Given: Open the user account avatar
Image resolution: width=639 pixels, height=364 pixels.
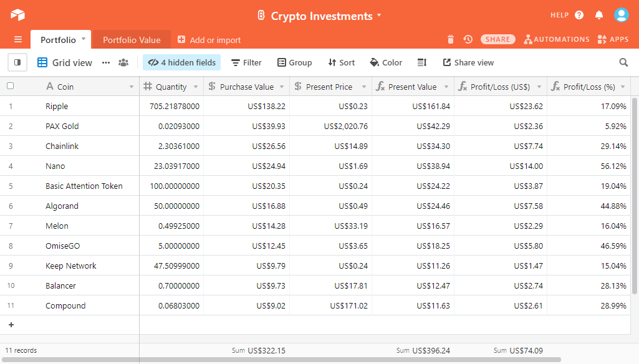Looking at the screenshot, I should [621, 15].
